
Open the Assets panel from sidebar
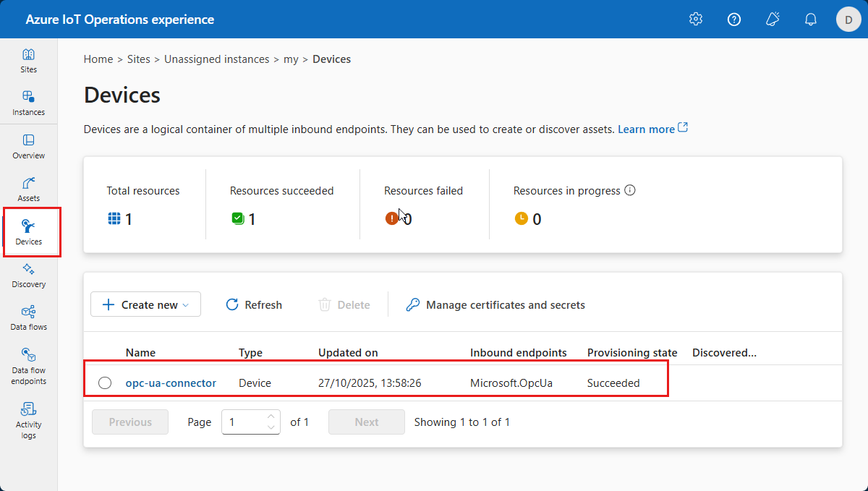28,189
